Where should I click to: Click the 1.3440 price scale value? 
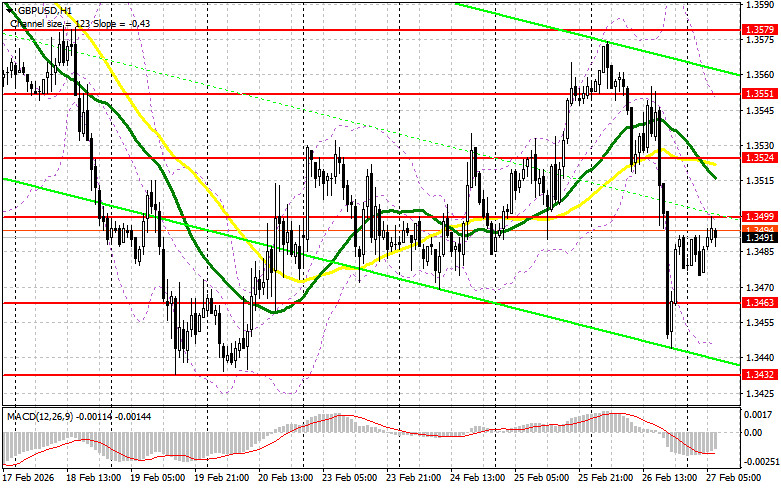[759, 358]
